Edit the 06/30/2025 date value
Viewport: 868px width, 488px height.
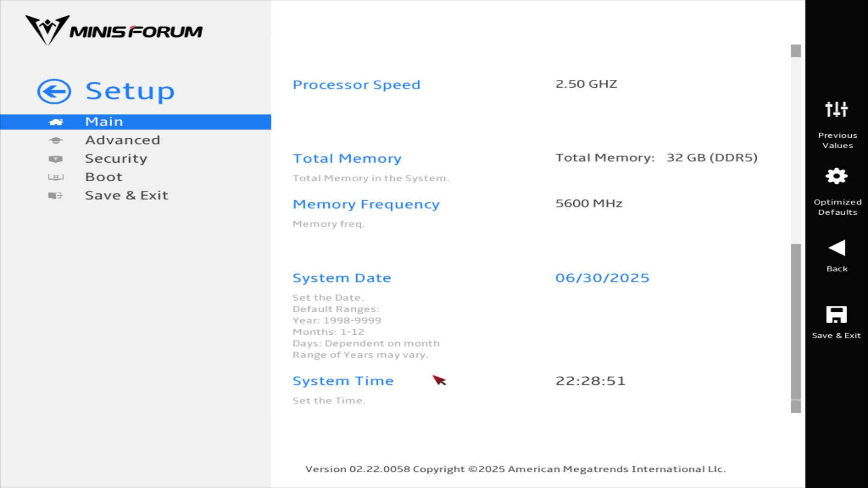tap(602, 278)
